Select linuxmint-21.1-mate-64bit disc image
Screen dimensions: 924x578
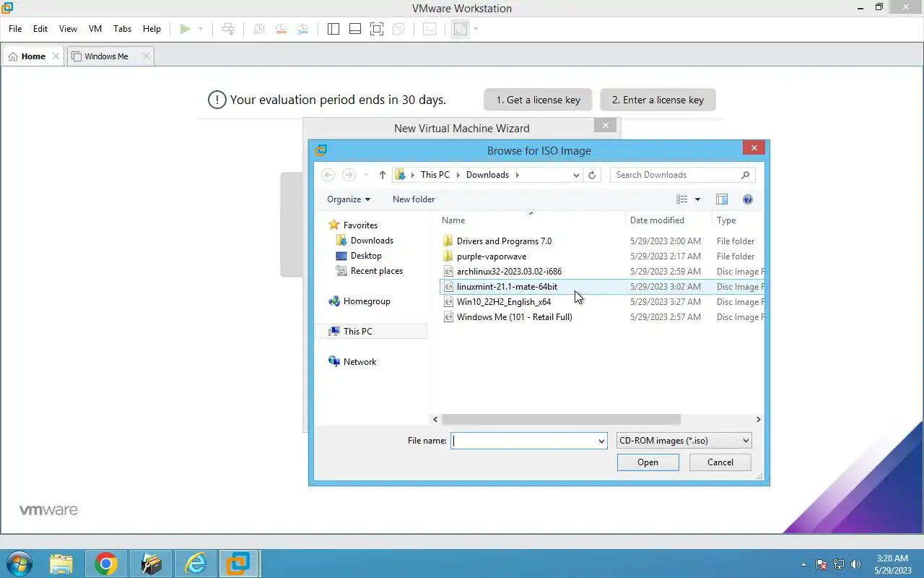[507, 287]
